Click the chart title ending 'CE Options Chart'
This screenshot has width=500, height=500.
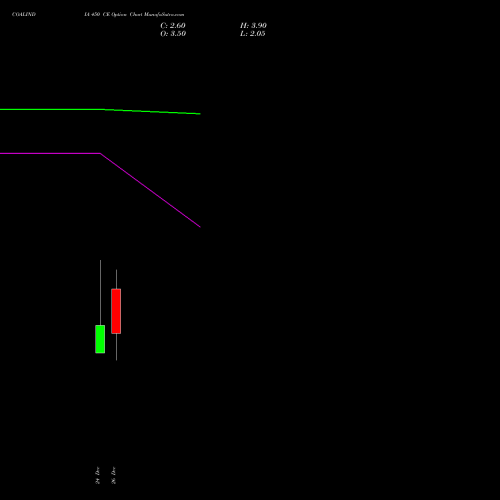click(x=134, y=14)
